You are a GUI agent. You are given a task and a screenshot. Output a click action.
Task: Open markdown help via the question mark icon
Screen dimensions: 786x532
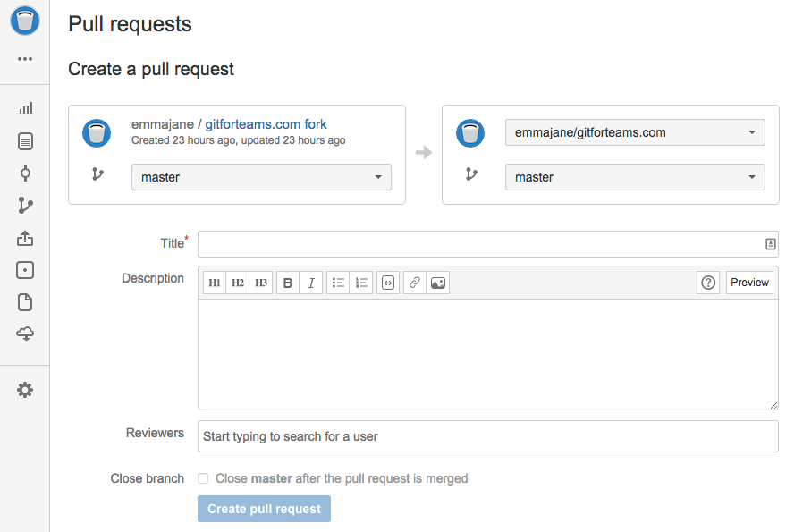(x=707, y=282)
